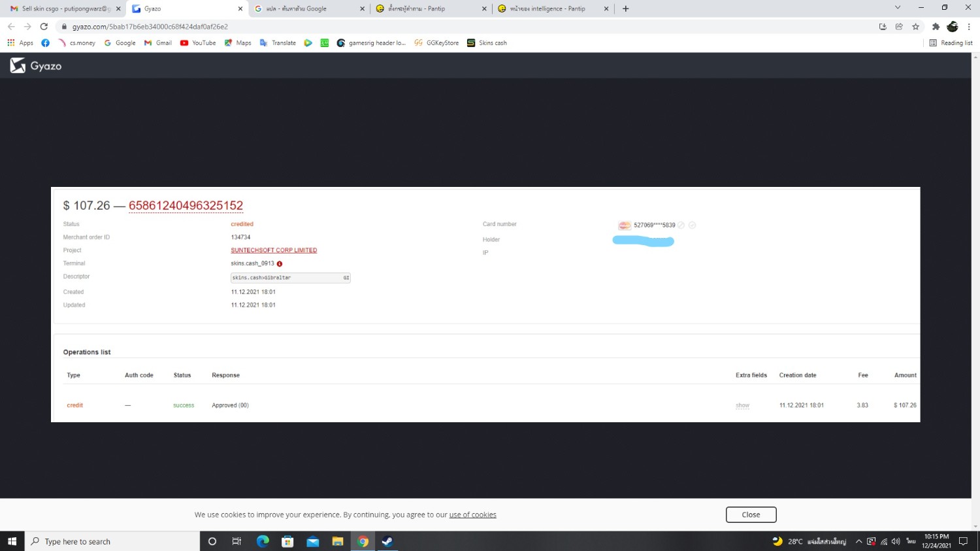Screen dimensions: 980x551
Task: Expand the Chrome tab search dropdown
Action: tap(898, 8)
